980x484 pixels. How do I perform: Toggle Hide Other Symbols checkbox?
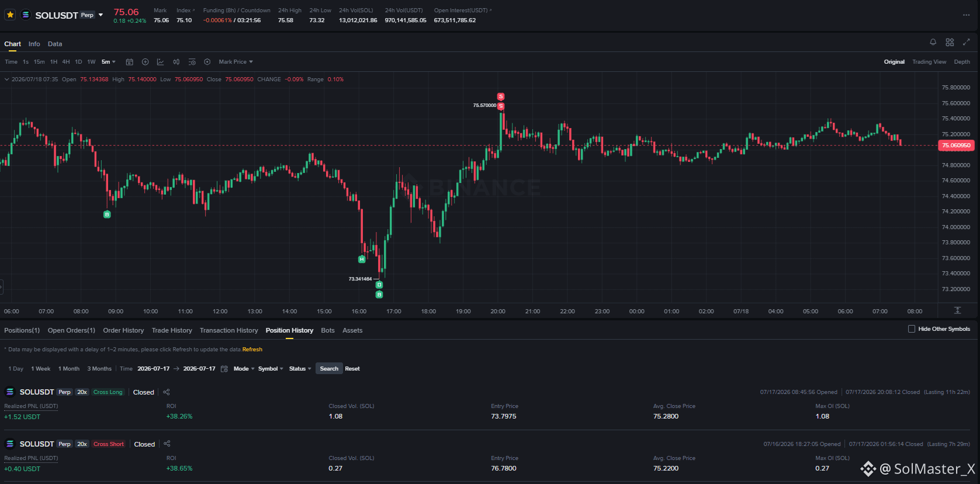pos(912,329)
